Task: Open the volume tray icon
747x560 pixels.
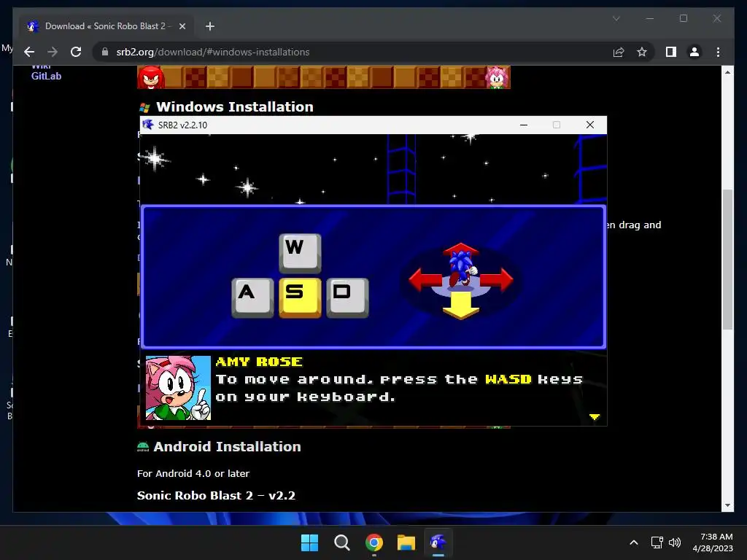Action: tap(675, 542)
